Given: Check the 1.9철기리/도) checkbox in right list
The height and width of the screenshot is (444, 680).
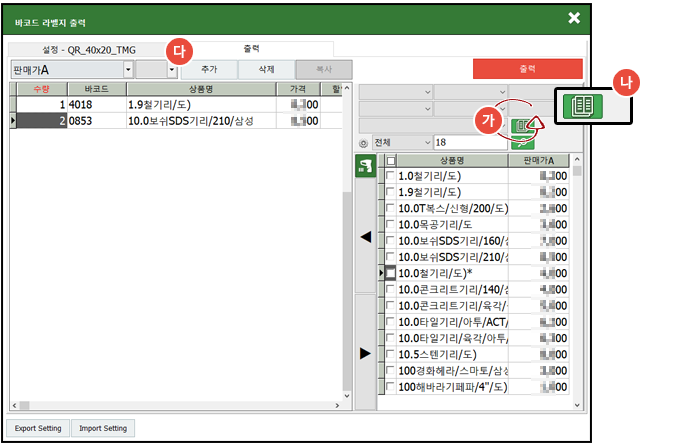Looking at the screenshot, I should [390, 191].
